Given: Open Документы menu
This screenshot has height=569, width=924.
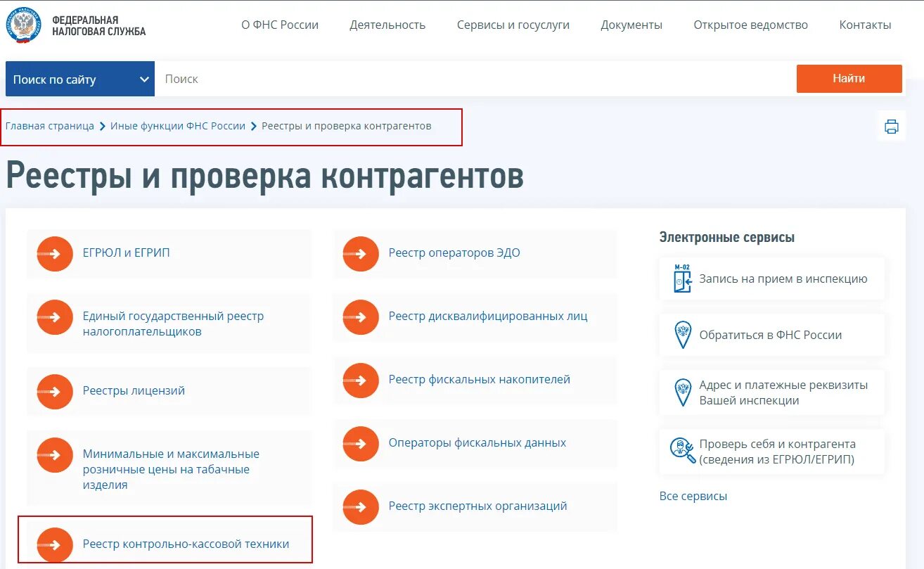Looking at the screenshot, I should click(631, 25).
